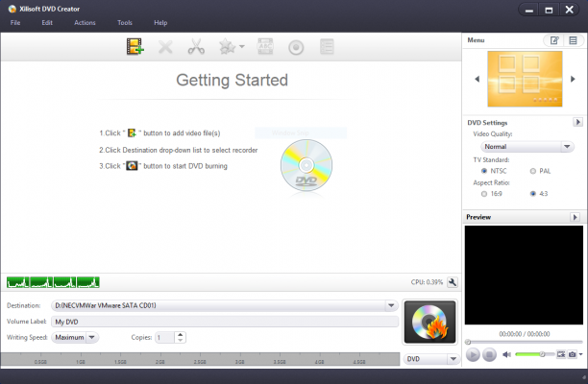588x384 pixels.
Task: Click the small add-video icon in step 1
Action: click(132, 133)
